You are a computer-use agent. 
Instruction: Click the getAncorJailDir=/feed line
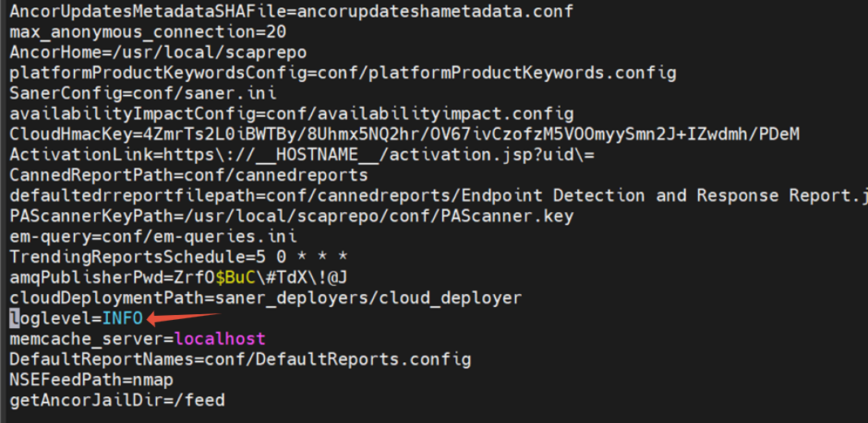117,400
